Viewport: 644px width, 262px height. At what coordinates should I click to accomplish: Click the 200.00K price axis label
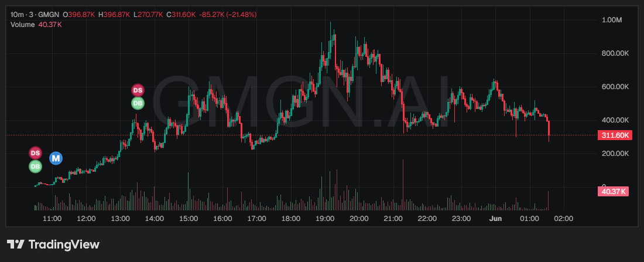click(615, 153)
